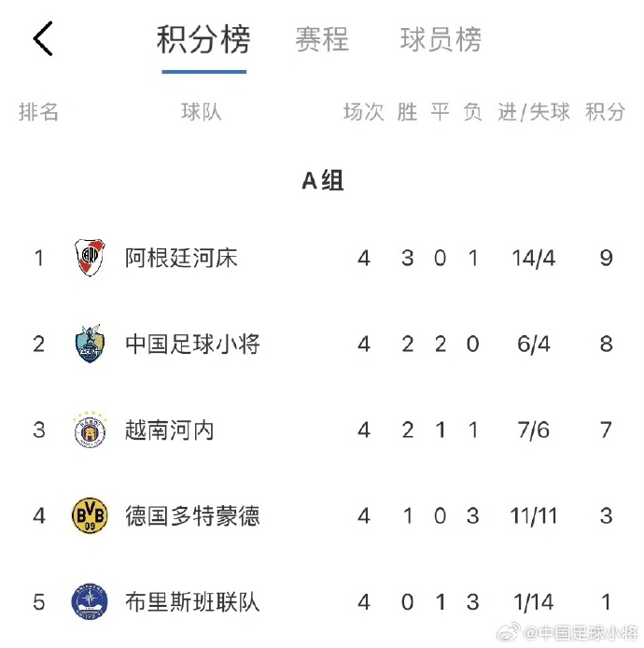Click the A组 group heading
The image size is (644, 648).
(322, 180)
